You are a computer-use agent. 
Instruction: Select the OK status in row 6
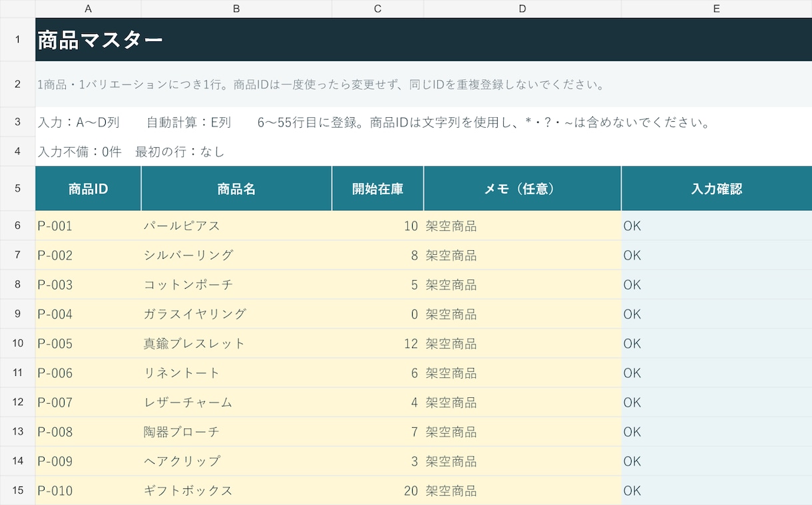point(716,226)
